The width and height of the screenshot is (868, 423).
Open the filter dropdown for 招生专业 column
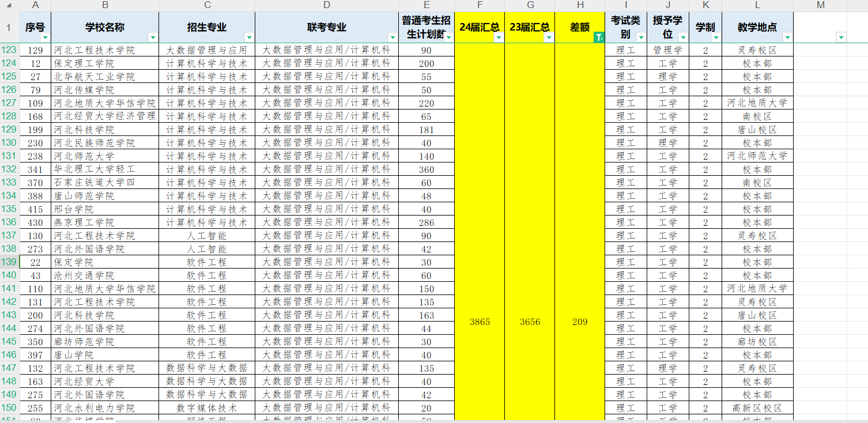[x=249, y=37]
